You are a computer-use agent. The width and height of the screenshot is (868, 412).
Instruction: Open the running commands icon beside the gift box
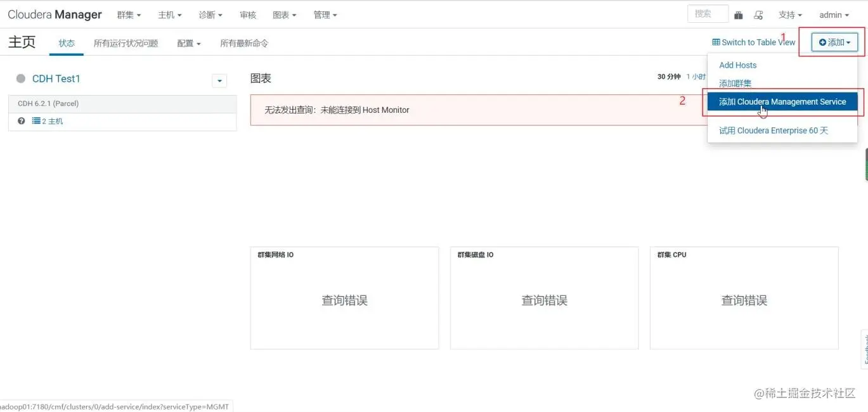tap(758, 15)
